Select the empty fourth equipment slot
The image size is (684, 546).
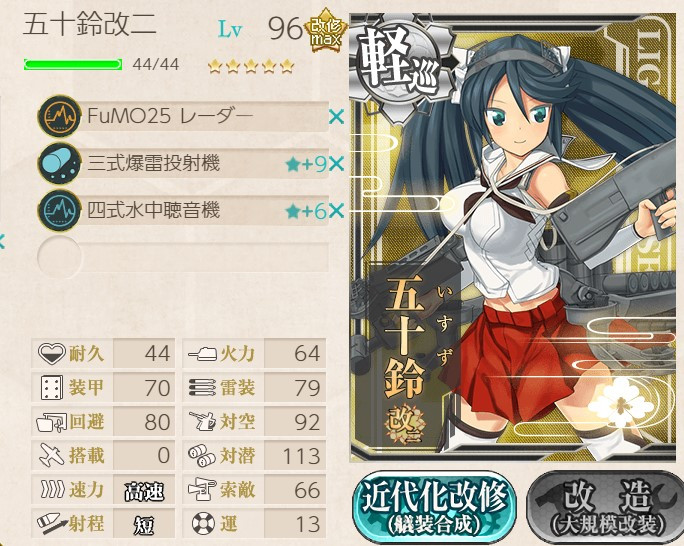(x=183, y=258)
